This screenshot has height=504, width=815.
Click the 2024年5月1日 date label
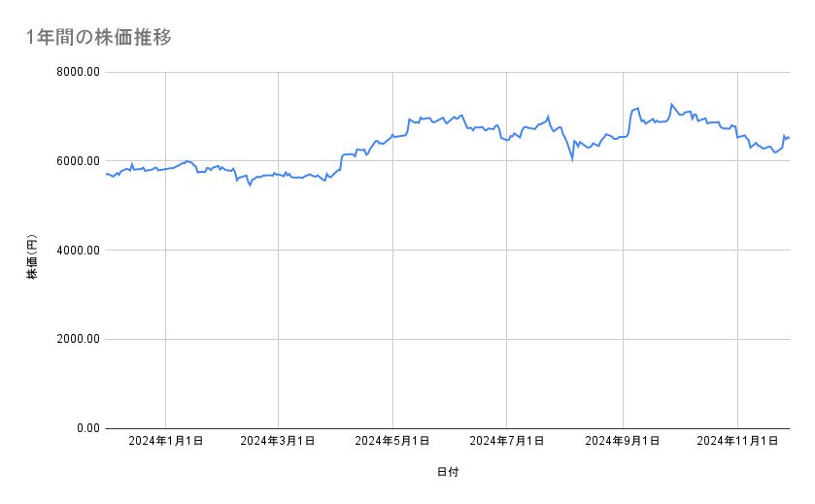tap(392, 442)
